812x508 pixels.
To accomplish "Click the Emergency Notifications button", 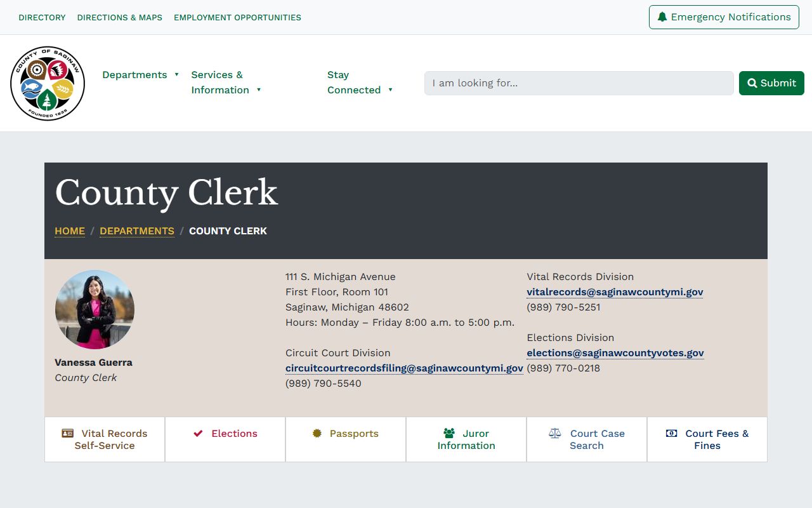I will (724, 17).
